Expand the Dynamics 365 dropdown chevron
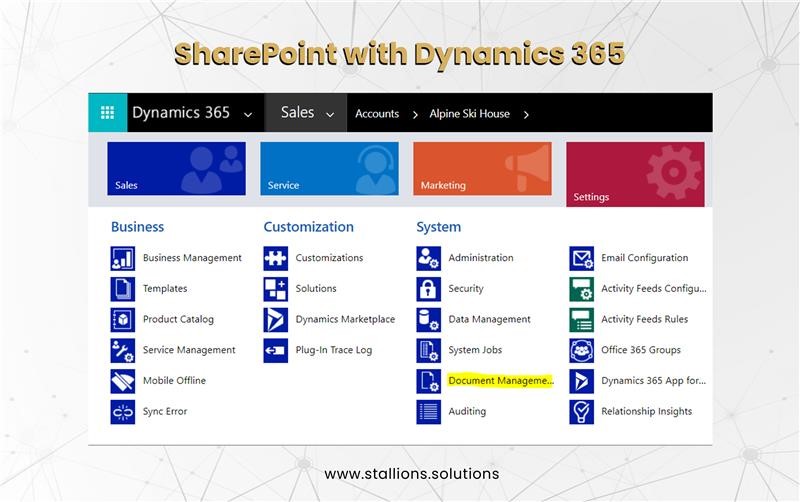The image size is (800, 502). coord(248,115)
